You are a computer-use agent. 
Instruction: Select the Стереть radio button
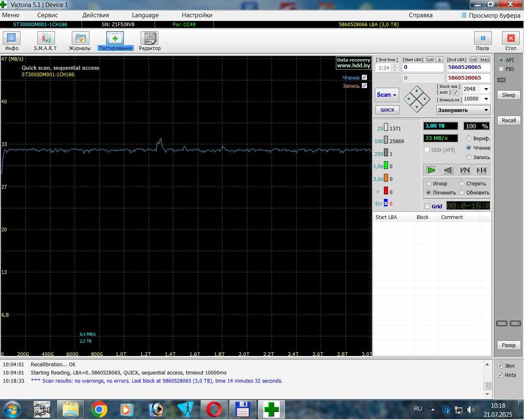tap(461, 183)
